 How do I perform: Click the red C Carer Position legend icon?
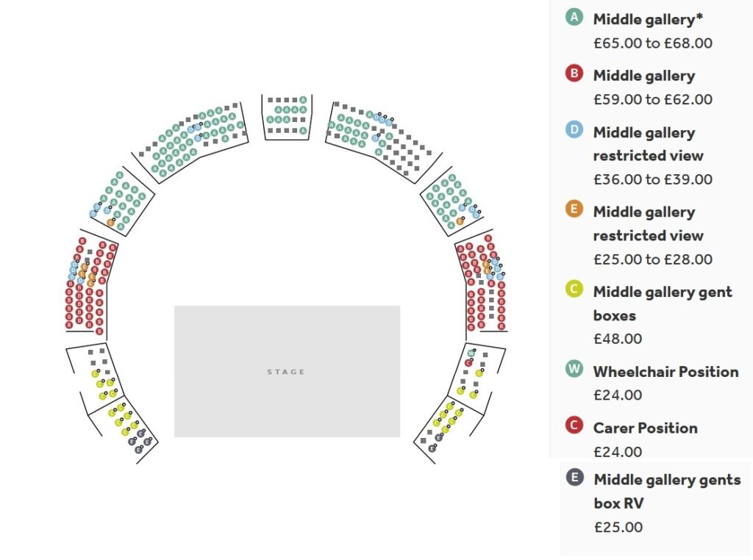(x=574, y=426)
